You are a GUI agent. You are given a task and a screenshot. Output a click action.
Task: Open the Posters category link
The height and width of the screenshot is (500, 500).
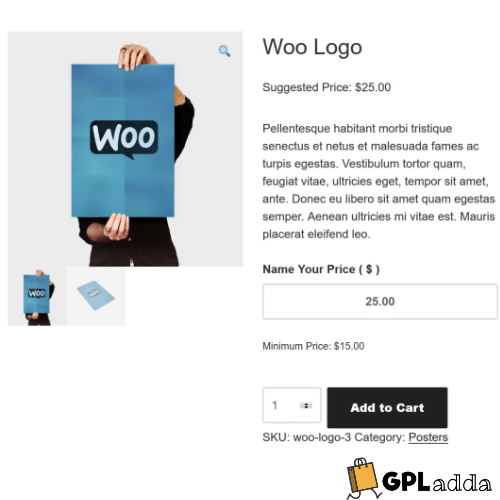pyautogui.click(x=428, y=437)
